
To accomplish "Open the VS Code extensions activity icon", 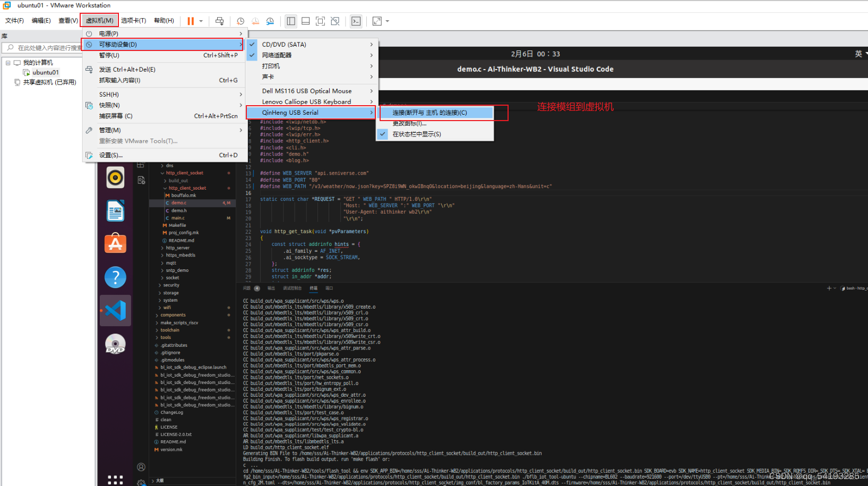I will [x=141, y=165].
